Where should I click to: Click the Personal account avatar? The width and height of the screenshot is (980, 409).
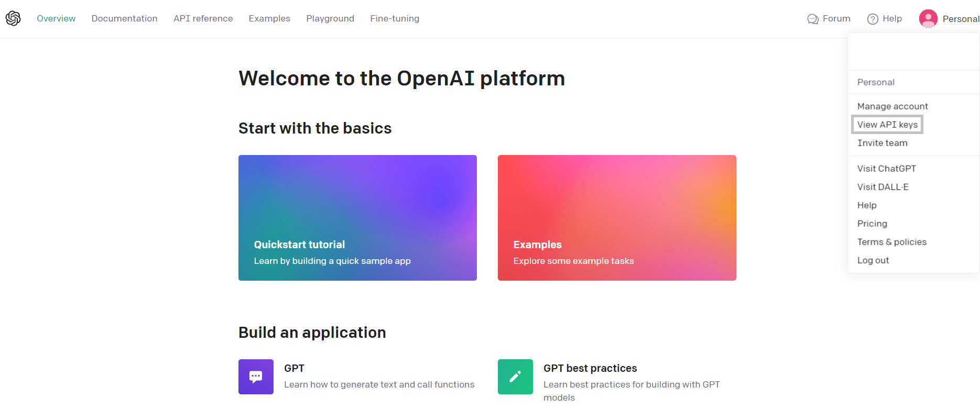[x=928, y=19]
